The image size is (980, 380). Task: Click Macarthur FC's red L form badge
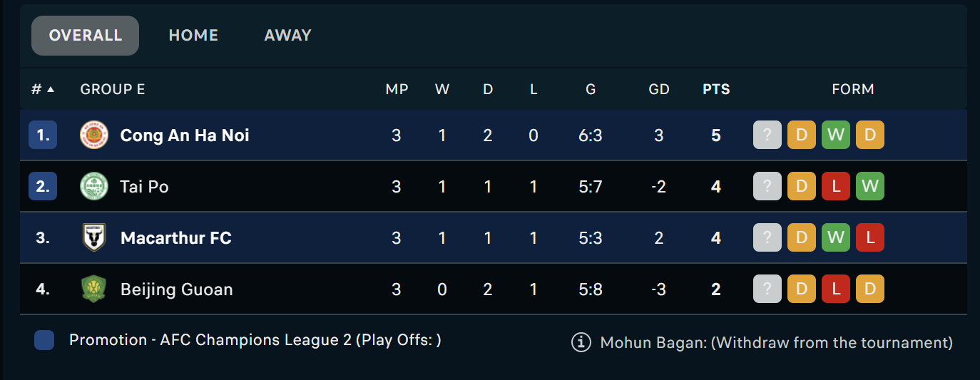coord(869,238)
